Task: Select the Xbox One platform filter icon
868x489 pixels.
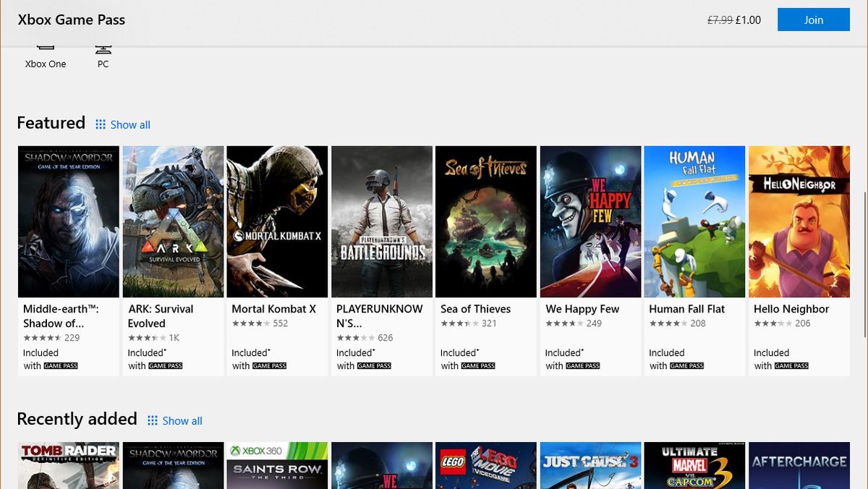Action: pos(45,51)
